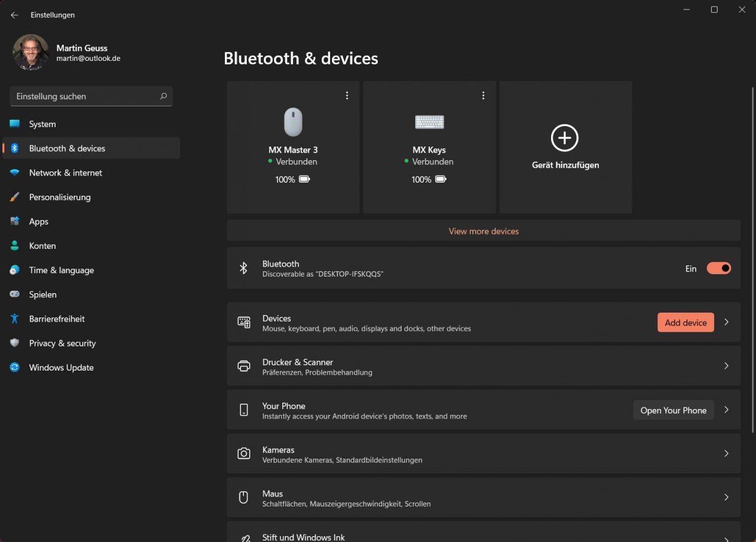Select Bluetooth & devices in sidebar
Image resolution: width=756 pixels, height=542 pixels.
point(91,148)
